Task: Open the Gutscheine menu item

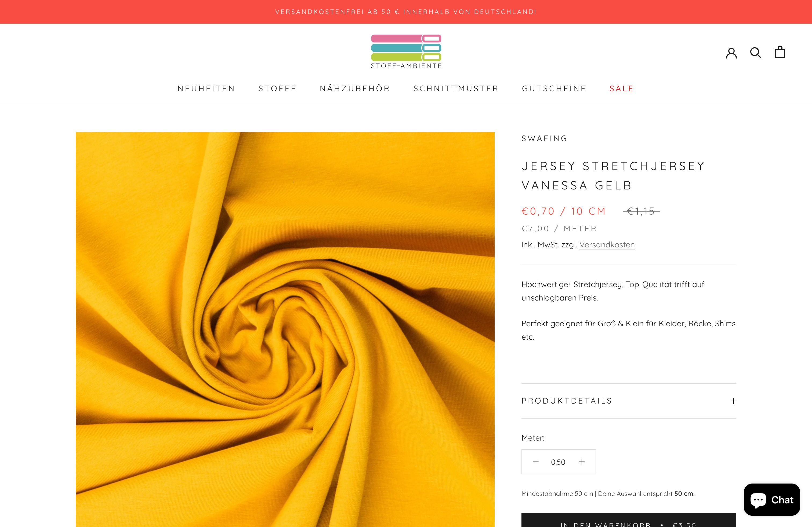Action: pyautogui.click(x=554, y=89)
